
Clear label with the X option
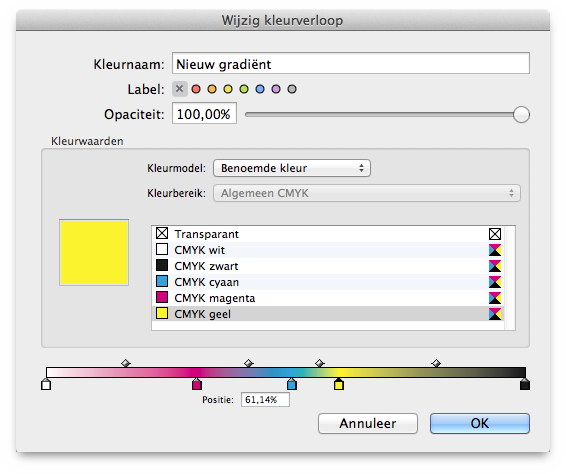(x=180, y=89)
